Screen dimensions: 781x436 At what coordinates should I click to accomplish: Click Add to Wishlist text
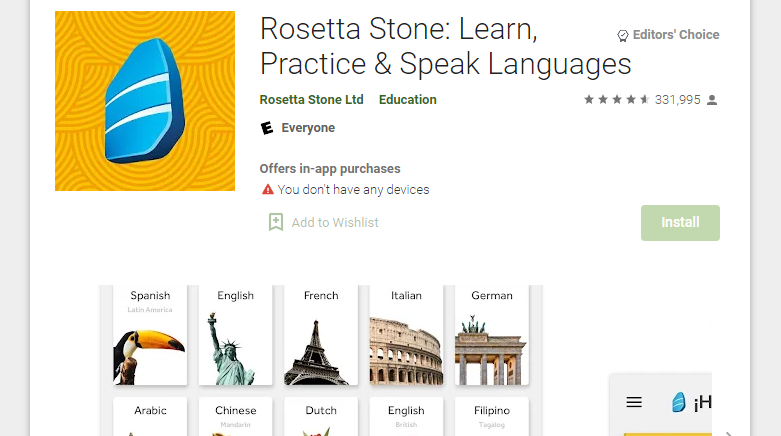tap(335, 223)
